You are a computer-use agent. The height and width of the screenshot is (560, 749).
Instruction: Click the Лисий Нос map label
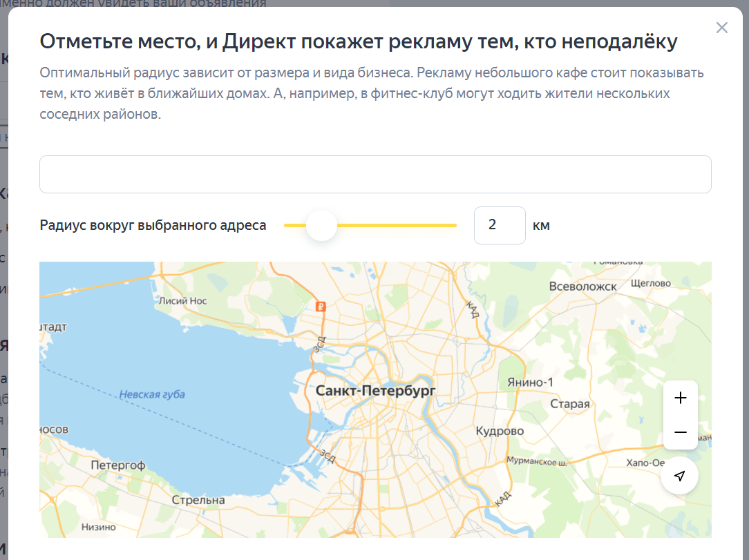(183, 301)
